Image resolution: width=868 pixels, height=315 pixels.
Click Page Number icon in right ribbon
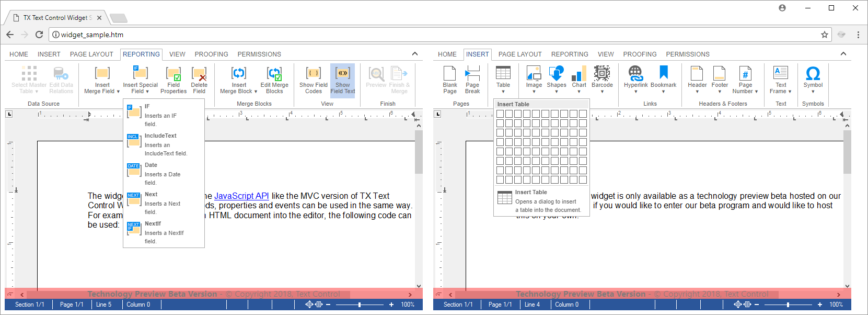(x=745, y=73)
